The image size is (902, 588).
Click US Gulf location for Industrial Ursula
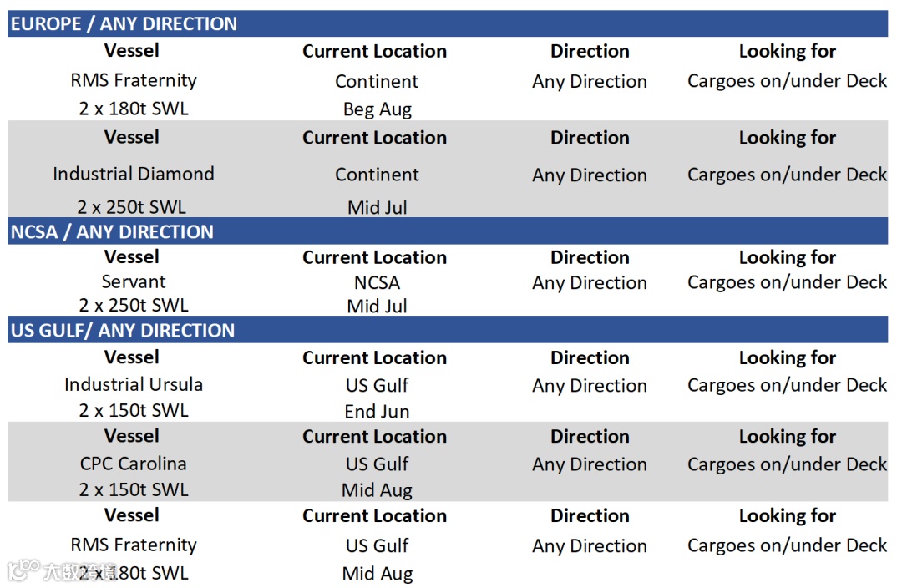click(x=377, y=385)
